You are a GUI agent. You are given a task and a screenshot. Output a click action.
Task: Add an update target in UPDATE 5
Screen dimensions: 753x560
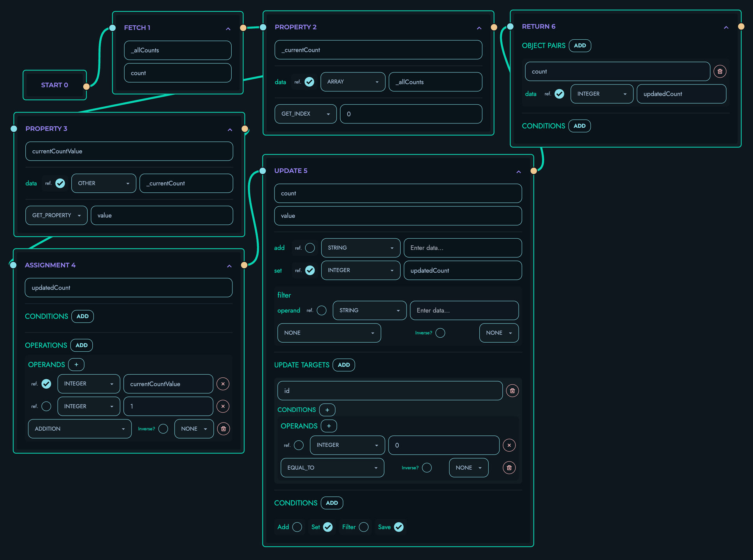(344, 365)
